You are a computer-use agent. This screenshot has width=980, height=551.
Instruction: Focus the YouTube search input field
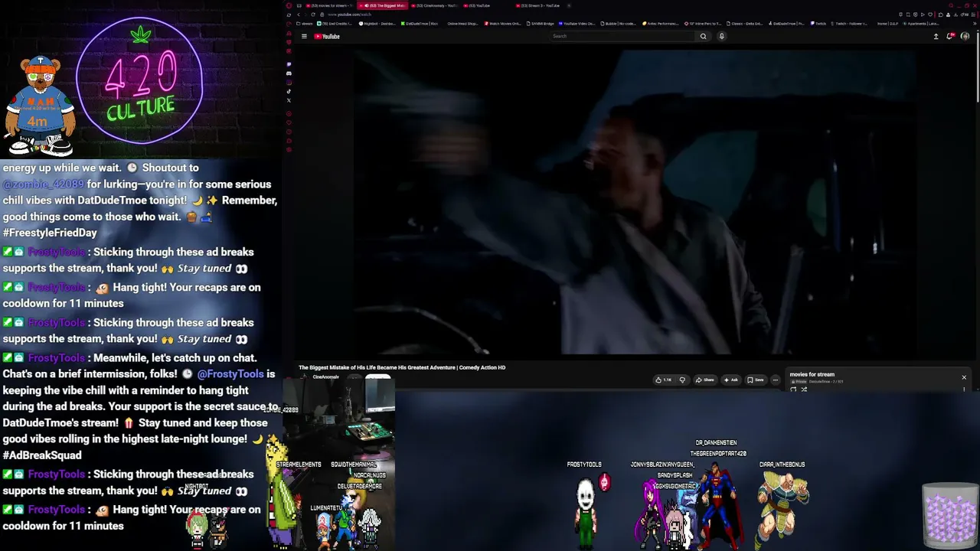tap(622, 36)
